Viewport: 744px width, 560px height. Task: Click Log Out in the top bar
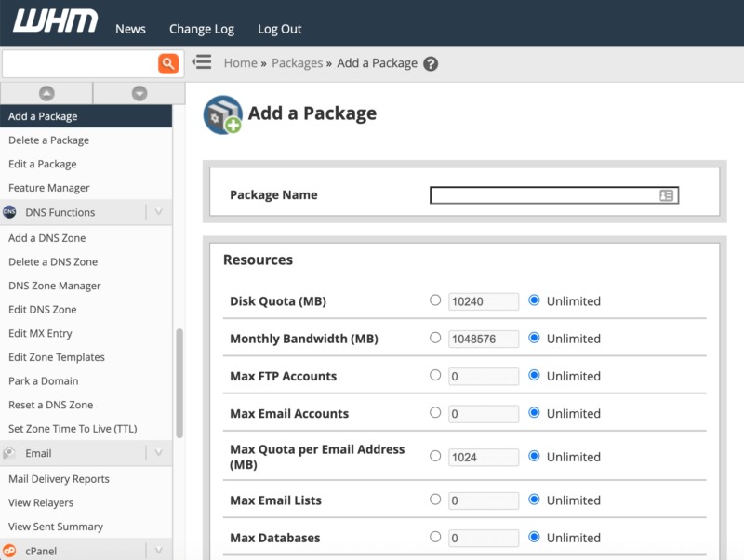pos(279,29)
